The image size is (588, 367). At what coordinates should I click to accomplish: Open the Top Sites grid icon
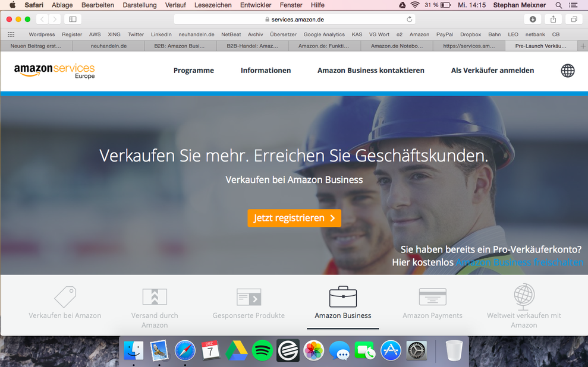coord(11,34)
